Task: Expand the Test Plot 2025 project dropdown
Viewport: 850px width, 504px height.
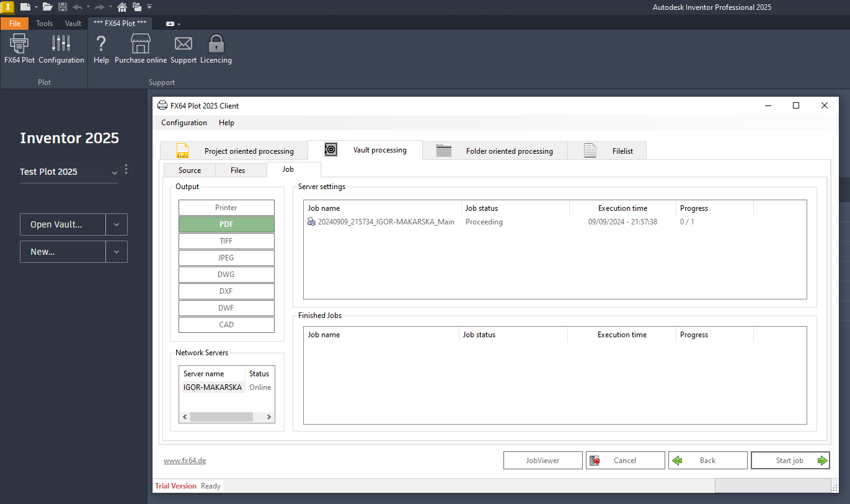Action: click(114, 172)
